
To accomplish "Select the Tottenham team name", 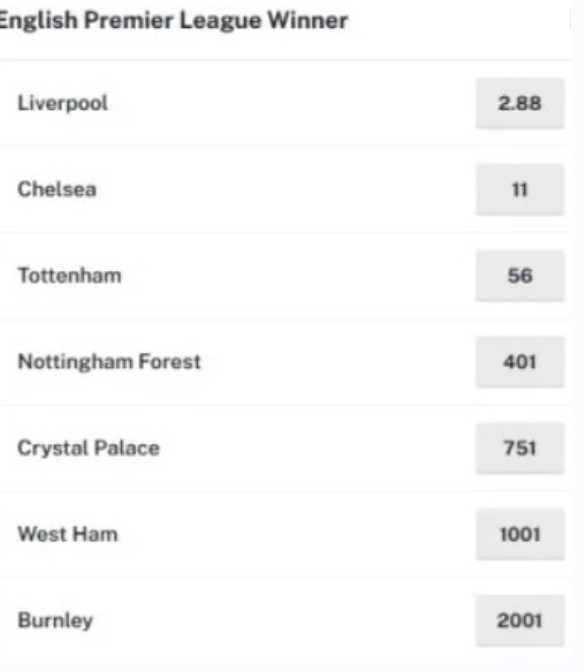I will (x=69, y=276).
